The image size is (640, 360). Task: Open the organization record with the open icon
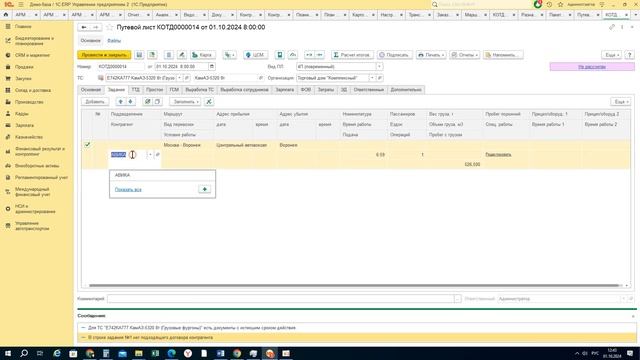[380, 78]
